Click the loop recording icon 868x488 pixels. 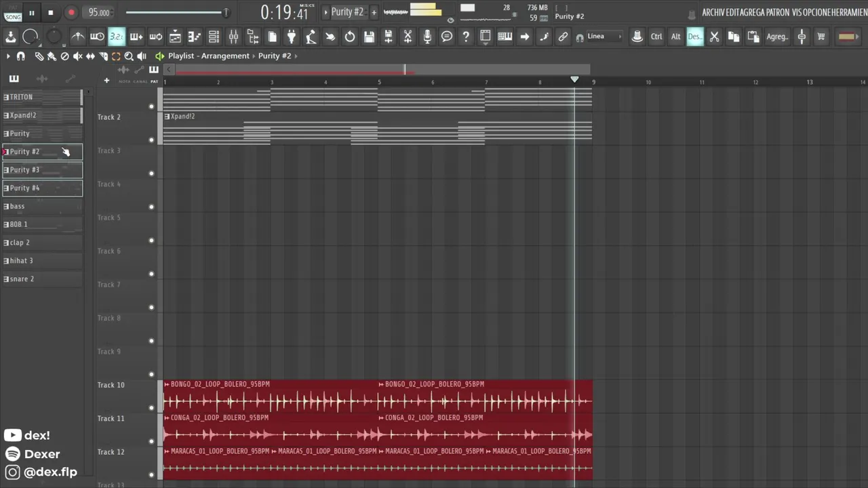click(155, 37)
